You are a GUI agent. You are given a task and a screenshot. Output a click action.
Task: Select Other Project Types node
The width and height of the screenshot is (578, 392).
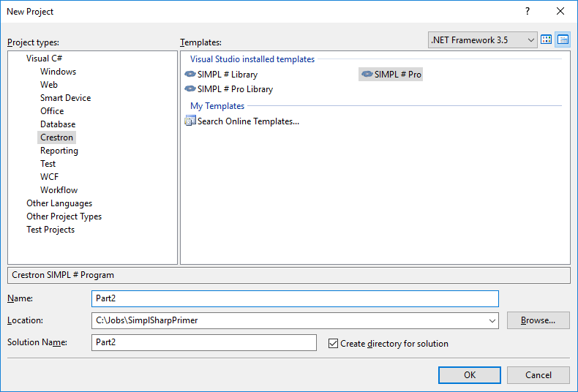pos(64,216)
